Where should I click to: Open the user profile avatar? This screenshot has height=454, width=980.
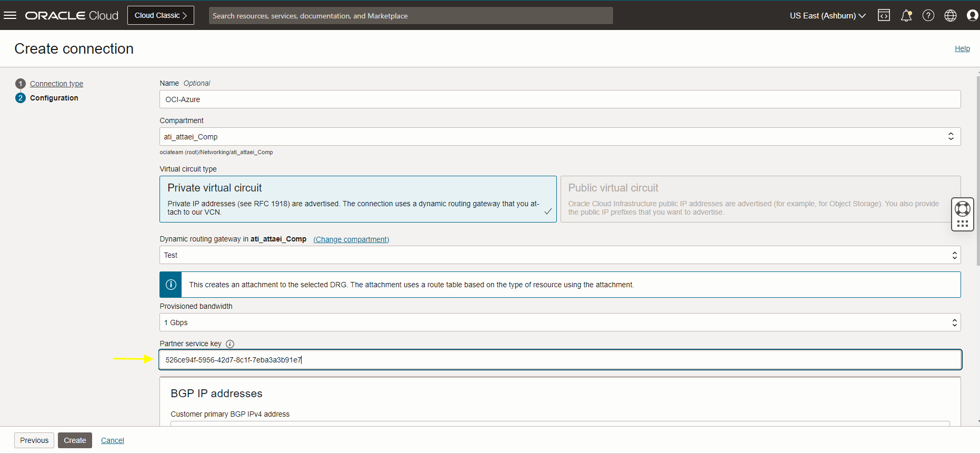coord(973,15)
